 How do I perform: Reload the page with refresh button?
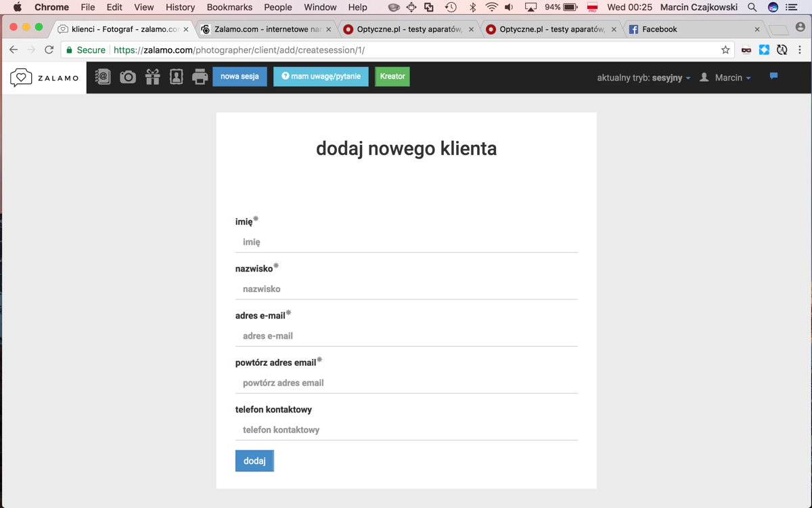pos(49,50)
